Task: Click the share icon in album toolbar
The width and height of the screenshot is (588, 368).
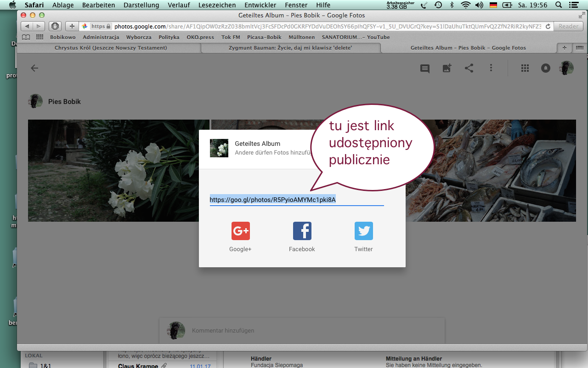Action: [x=469, y=68]
